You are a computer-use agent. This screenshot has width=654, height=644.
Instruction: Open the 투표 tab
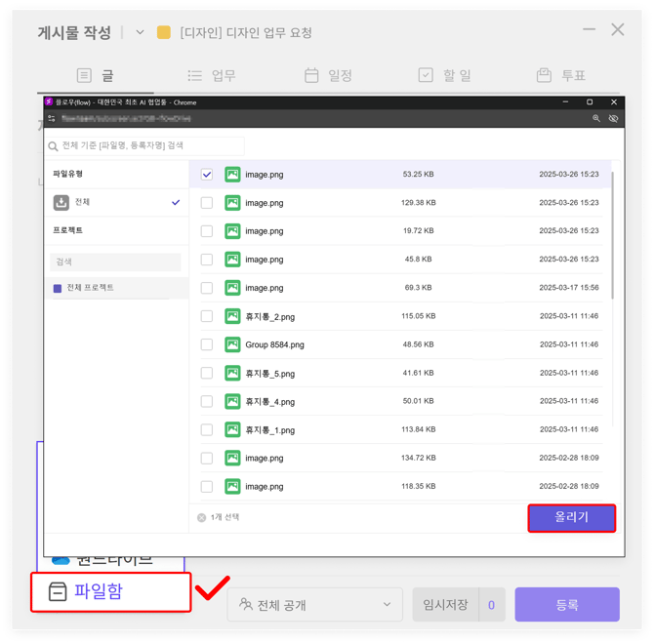tap(561, 75)
